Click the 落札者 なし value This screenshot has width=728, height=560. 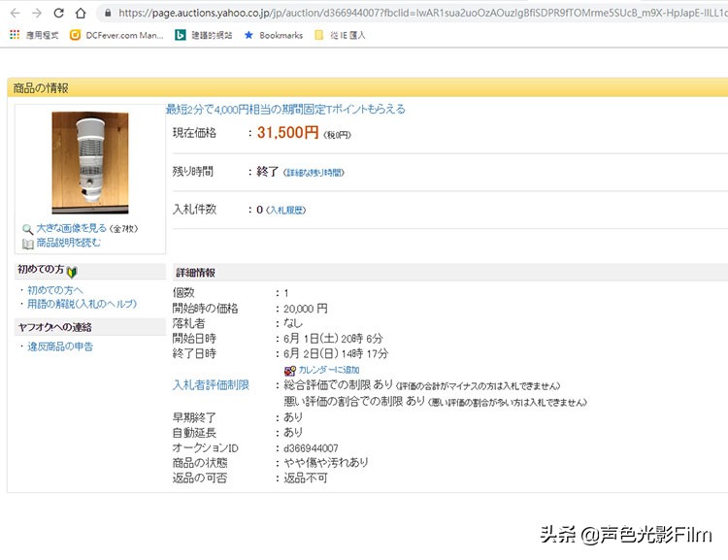(x=293, y=323)
